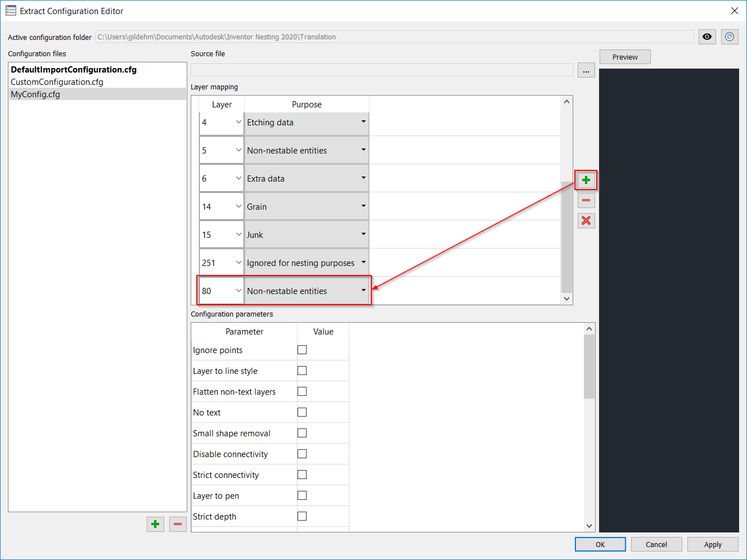Remove a configuration file with the red minus
Viewport: 747px width, 560px height.
(178, 524)
